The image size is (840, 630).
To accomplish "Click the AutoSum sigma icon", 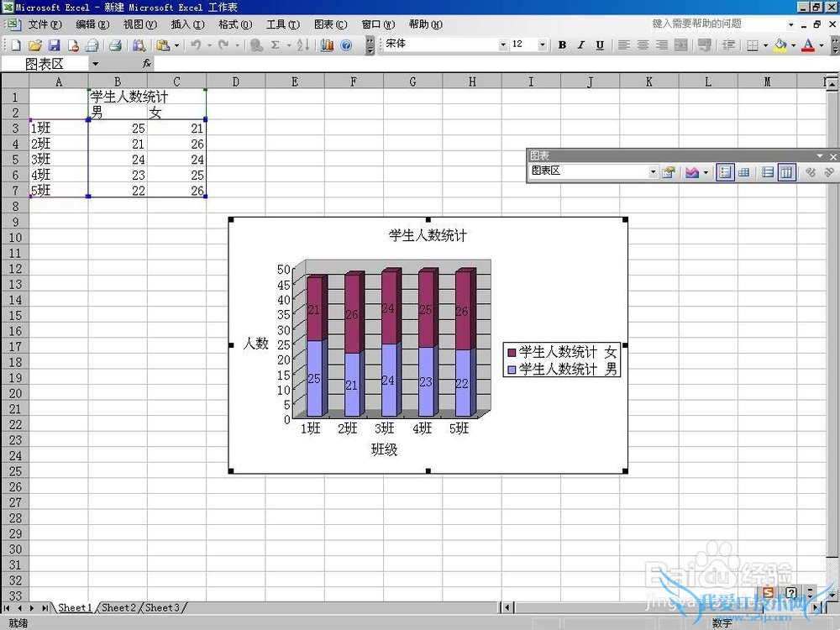I will 276,45.
